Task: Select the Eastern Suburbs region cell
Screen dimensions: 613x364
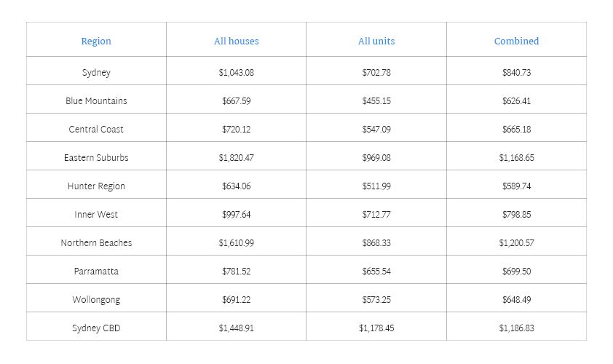Action: point(96,158)
